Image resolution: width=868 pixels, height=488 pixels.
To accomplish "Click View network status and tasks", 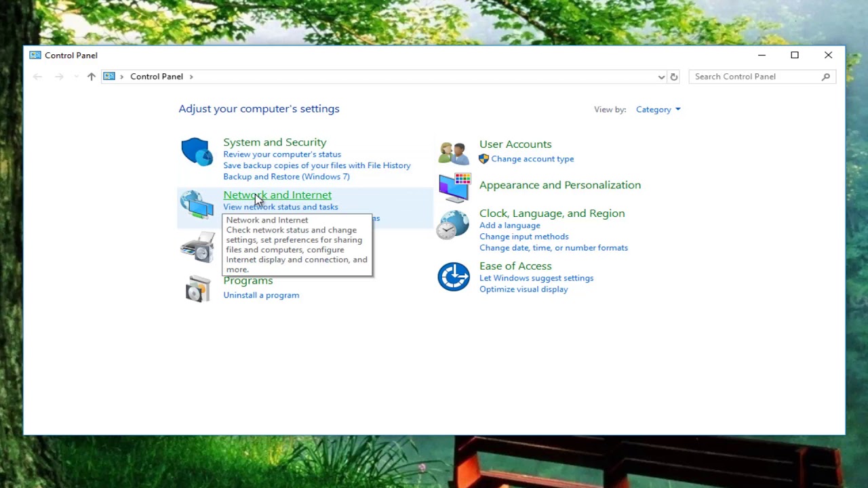I will [281, 207].
